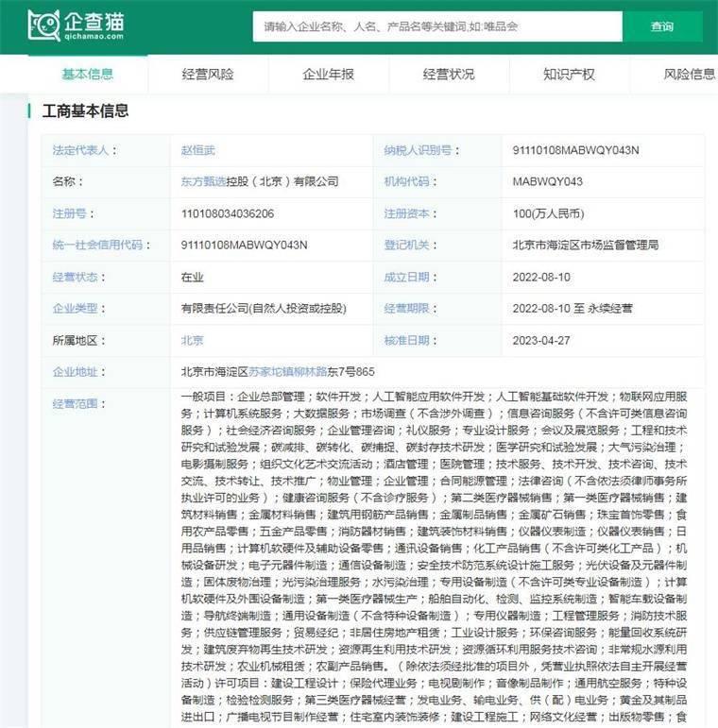Click the 所属地区 label

(79, 340)
